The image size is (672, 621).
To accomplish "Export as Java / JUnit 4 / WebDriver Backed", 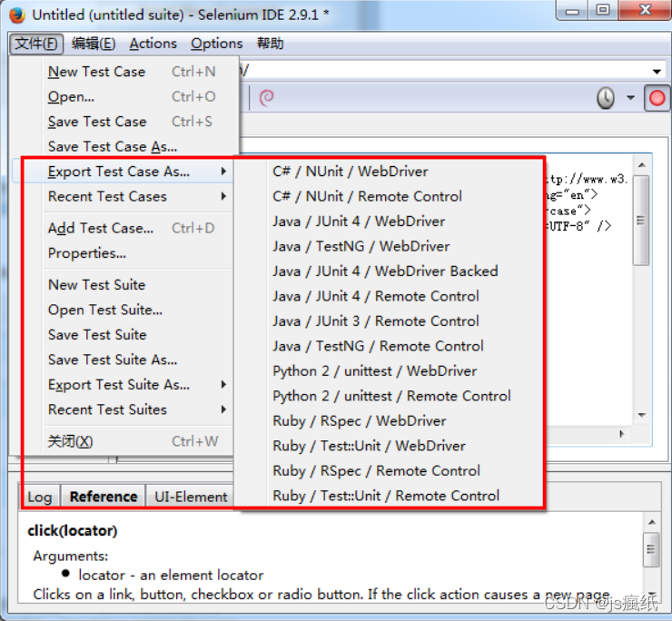I will point(390,271).
